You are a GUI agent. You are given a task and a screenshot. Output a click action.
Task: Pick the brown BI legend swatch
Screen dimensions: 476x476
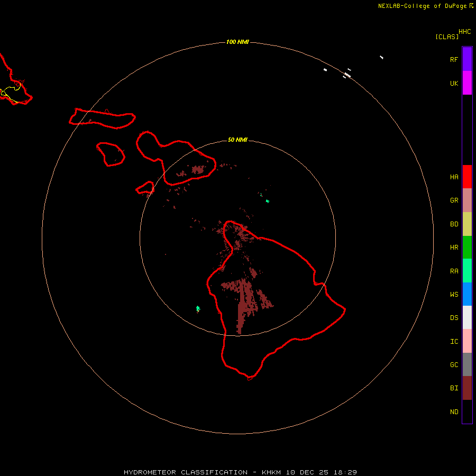(x=467, y=388)
